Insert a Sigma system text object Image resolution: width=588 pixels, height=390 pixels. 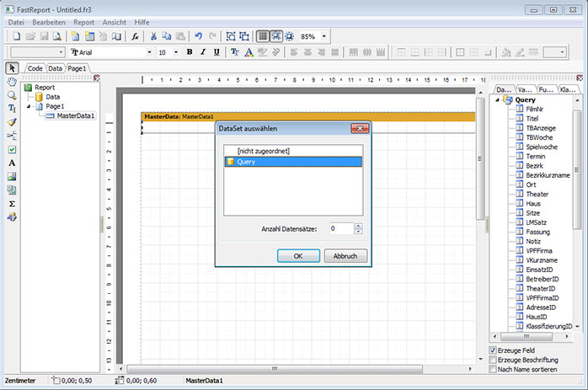click(x=12, y=203)
